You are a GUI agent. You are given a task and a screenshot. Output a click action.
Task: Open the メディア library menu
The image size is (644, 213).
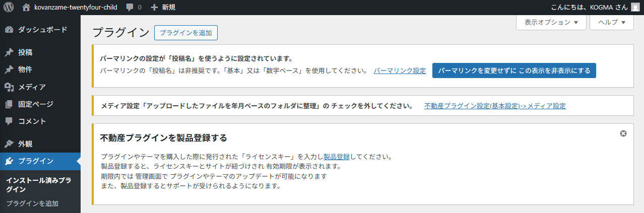tap(32, 87)
